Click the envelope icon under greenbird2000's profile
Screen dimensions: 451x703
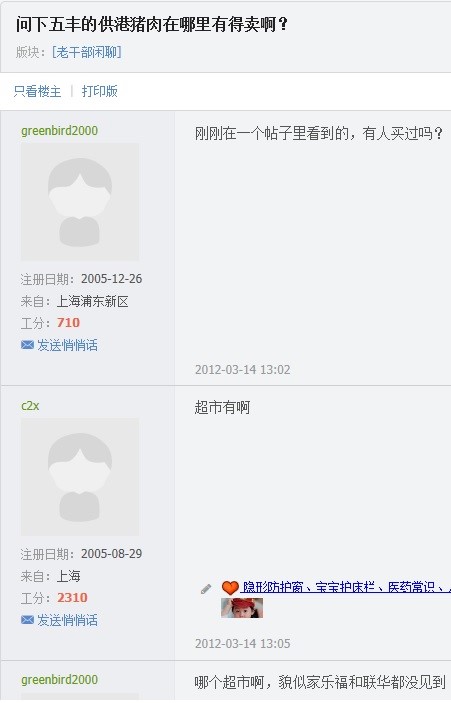(x=27, y=345)
